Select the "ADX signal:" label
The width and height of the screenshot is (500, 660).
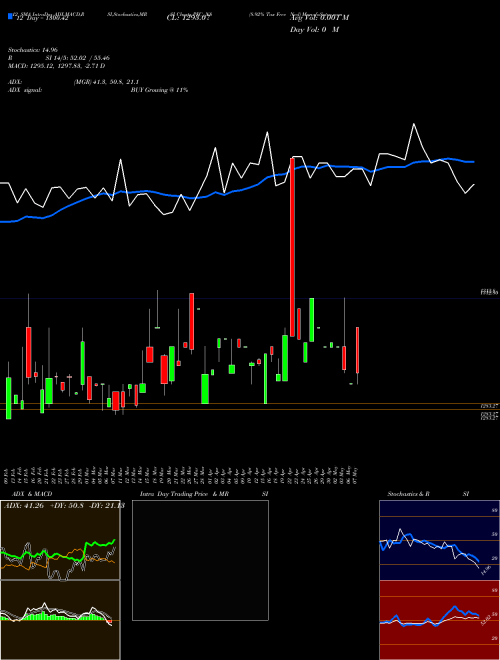pyautogui.click(x=25, y=90)
